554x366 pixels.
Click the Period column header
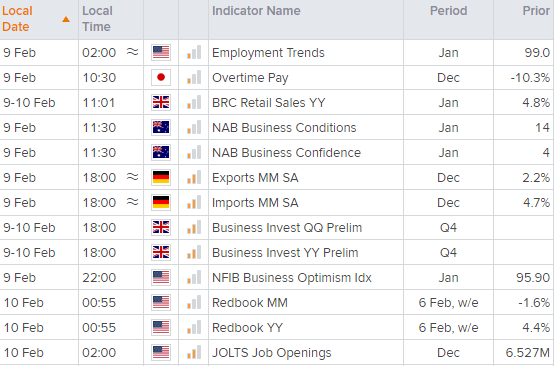pos(448,11)
